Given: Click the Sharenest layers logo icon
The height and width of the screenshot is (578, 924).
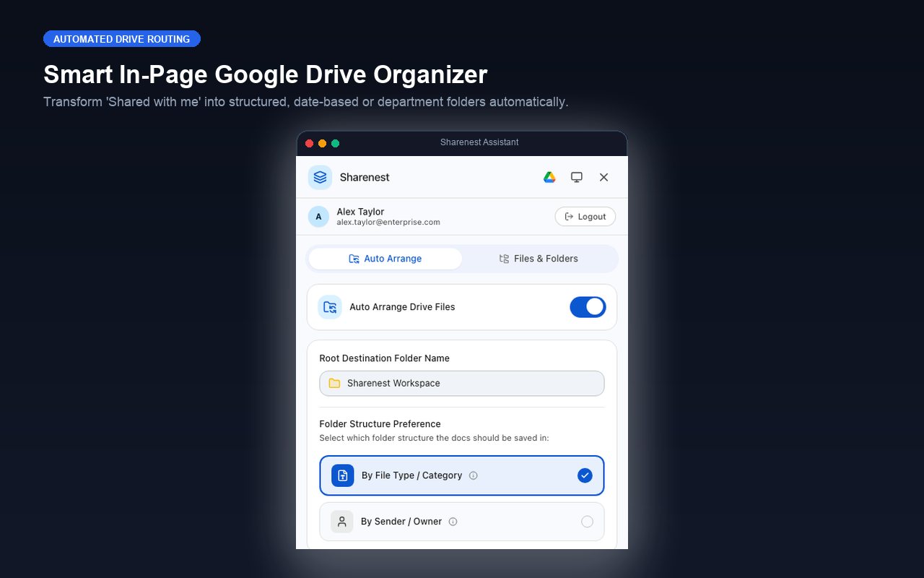Looking at the screenshot, I should pos(320,177).
